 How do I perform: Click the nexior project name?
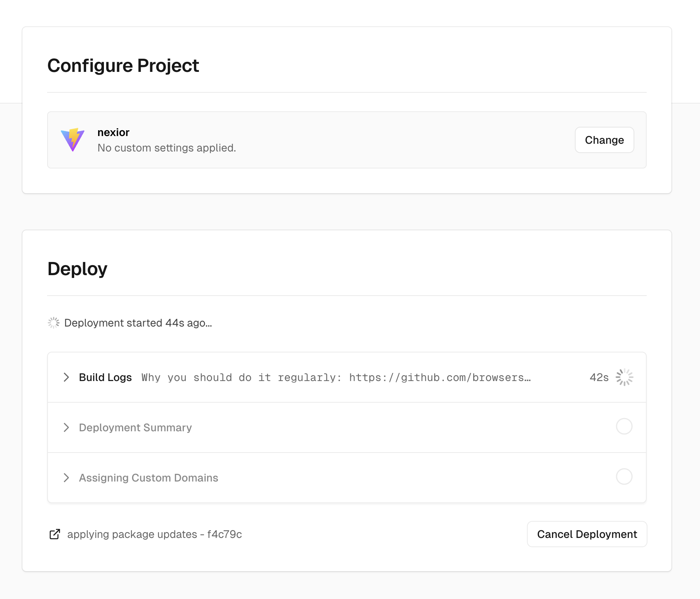coord(113,132)
